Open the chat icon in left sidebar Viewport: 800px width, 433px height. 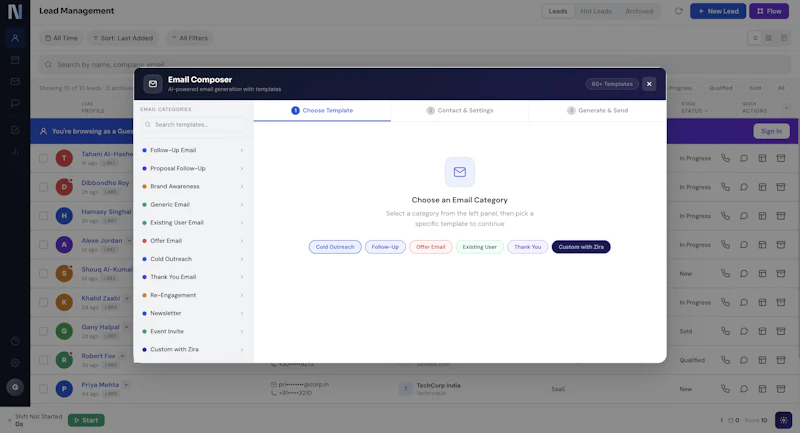pos(15,103)
